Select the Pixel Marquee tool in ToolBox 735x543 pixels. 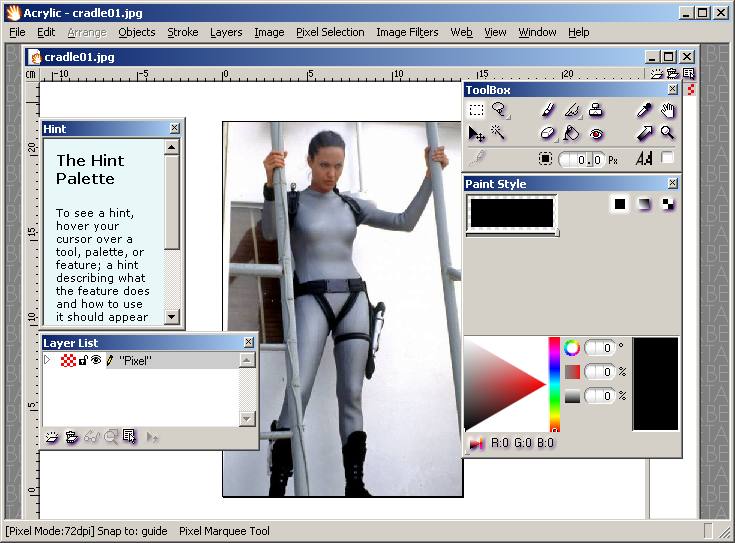[x=476, y=110]
